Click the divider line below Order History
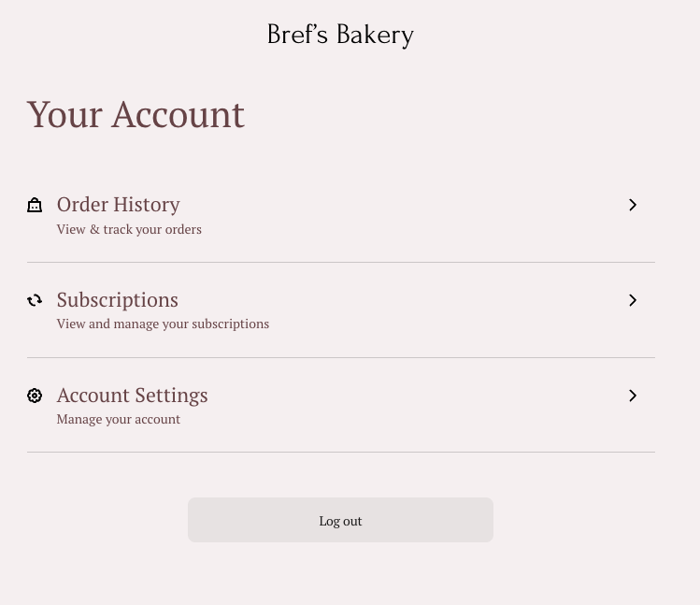Viewport: 700px width, 605px height. tap(340, 263)
